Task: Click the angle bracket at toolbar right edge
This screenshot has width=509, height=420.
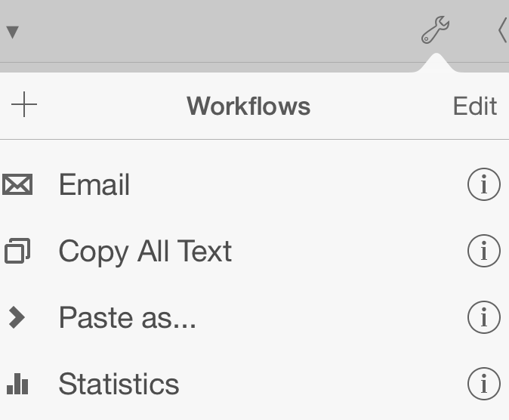Action: tap(502, 31)
